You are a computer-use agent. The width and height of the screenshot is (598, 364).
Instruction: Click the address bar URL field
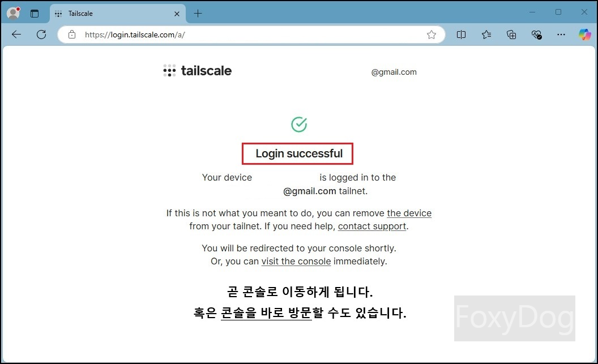click(x=251, y=35)
